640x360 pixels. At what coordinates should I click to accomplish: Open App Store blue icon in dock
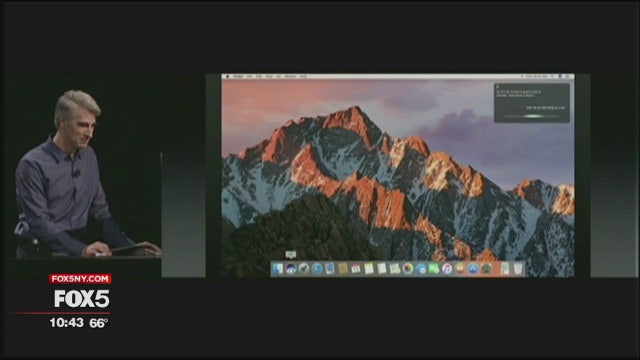(x=473, y=269)
